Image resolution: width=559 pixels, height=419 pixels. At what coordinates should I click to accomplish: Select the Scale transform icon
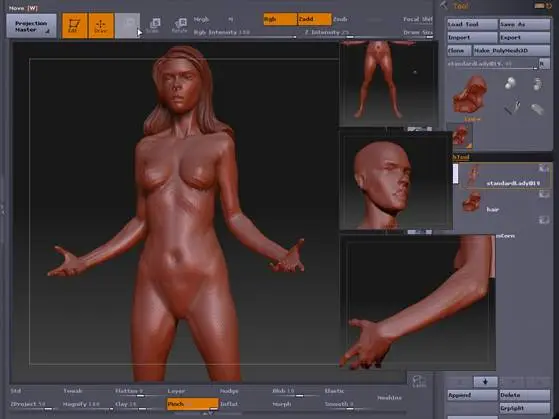click(x=154, y=26)
